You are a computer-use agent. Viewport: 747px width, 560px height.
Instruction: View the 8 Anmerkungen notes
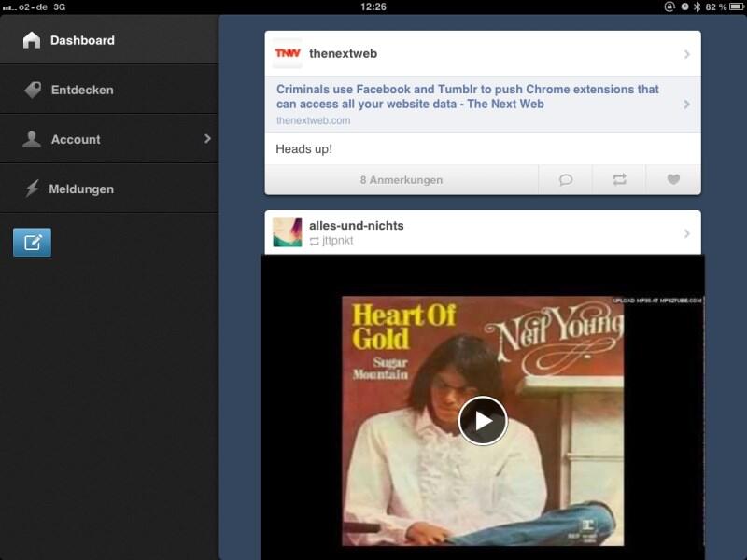point(402,180)
